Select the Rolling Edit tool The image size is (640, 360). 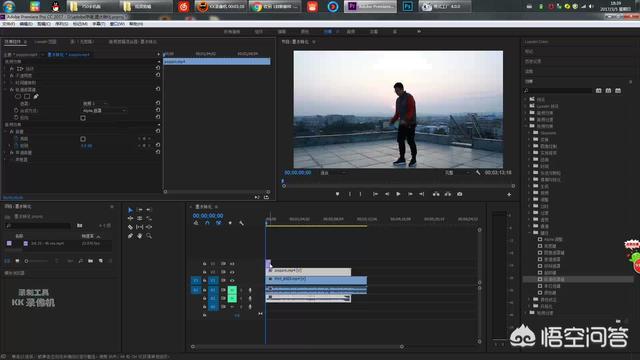(140, 218)
